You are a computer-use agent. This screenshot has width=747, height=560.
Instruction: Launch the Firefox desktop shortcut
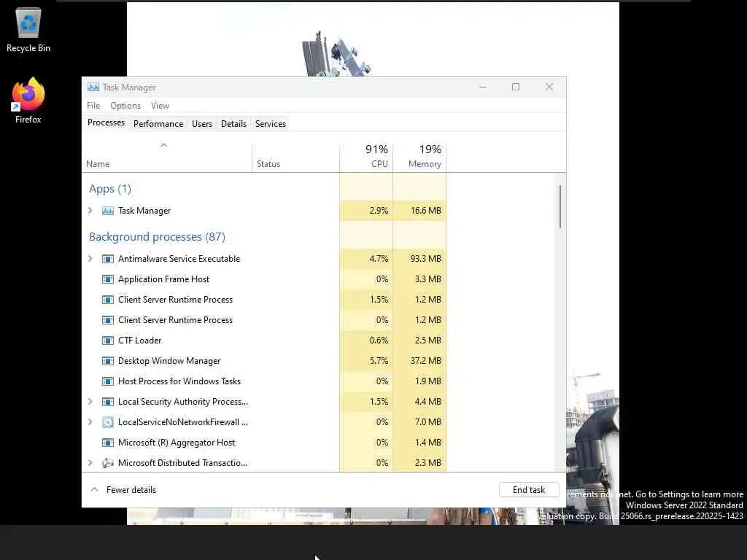click(28, 101)
